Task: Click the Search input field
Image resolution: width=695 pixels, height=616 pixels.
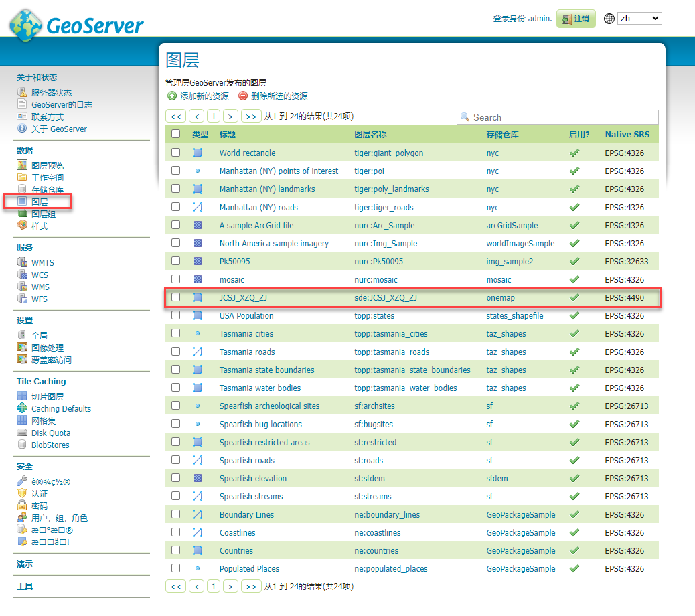Action: (x=563, y=117)
